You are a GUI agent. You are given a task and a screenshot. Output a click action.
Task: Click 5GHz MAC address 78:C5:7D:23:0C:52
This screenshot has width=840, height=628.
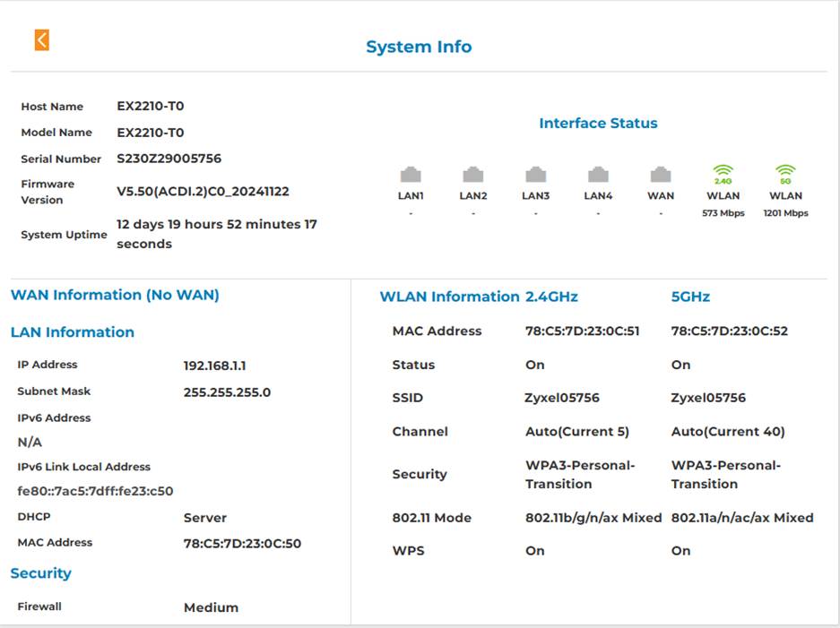click(730, 331)
